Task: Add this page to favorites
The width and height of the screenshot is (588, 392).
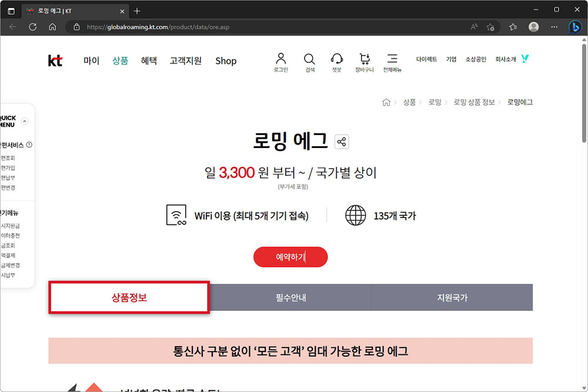Action: [x=490, y=27]
